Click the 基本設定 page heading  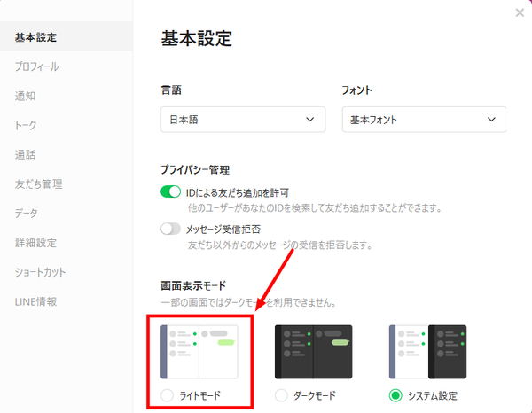pos(197,38)
